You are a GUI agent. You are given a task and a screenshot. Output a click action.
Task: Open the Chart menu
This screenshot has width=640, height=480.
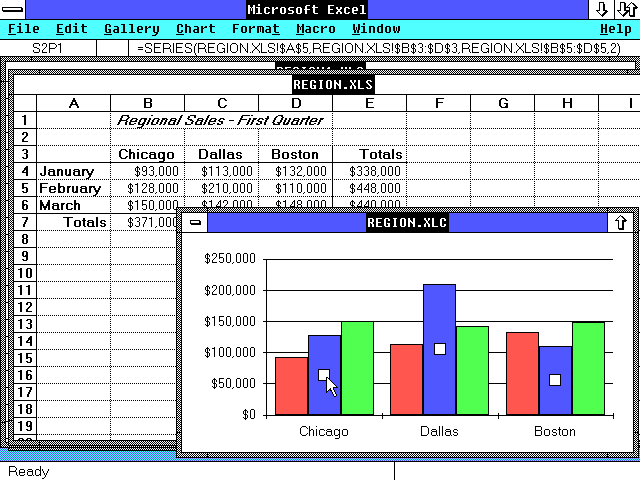tap(196, 29)
